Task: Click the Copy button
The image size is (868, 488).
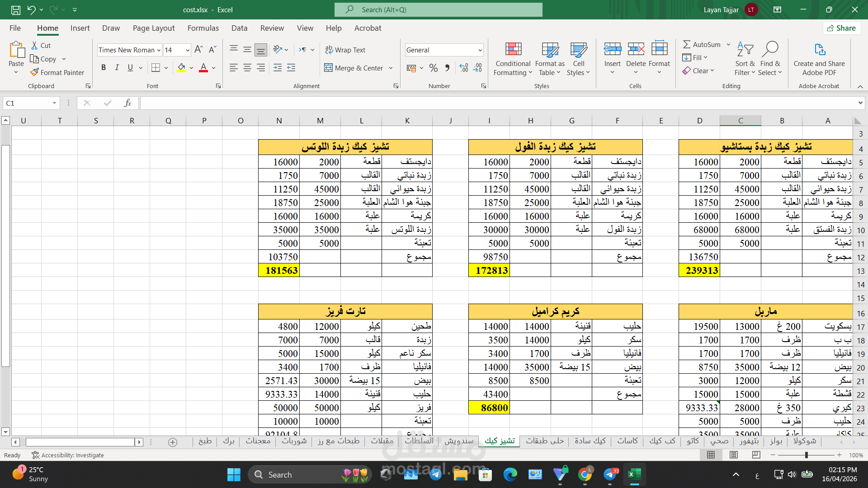Action: pyautogui.click(x=43, y=59)
